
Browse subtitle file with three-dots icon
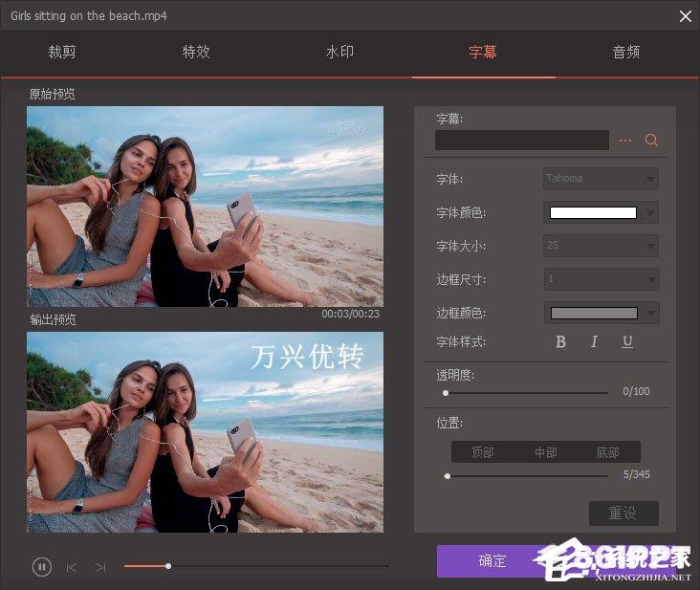click(625, 141)
